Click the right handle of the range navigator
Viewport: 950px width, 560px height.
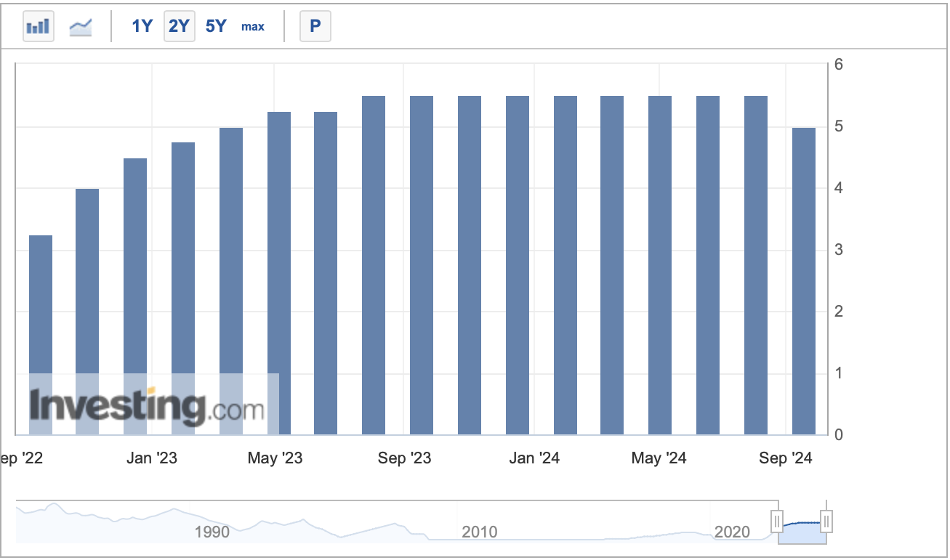coord(826,521)
